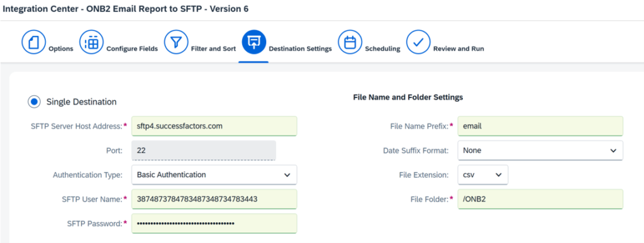Viewport: 644px width, 243px height.
Task: Open the Scheduling calendar icon
Action: click(350, 42)
